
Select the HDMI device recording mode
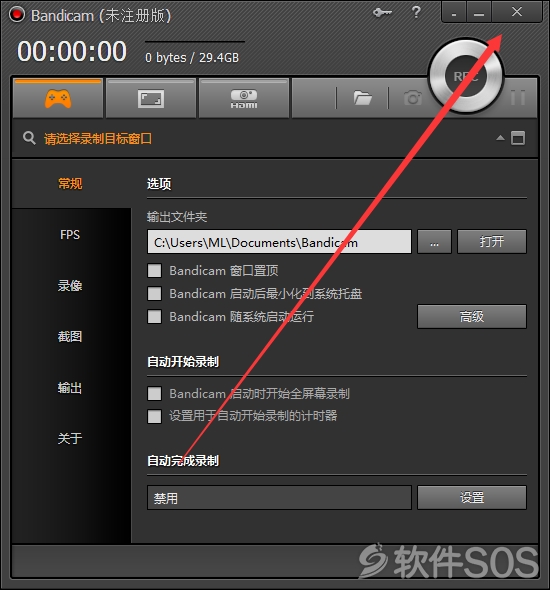click(x=244, y=99)
